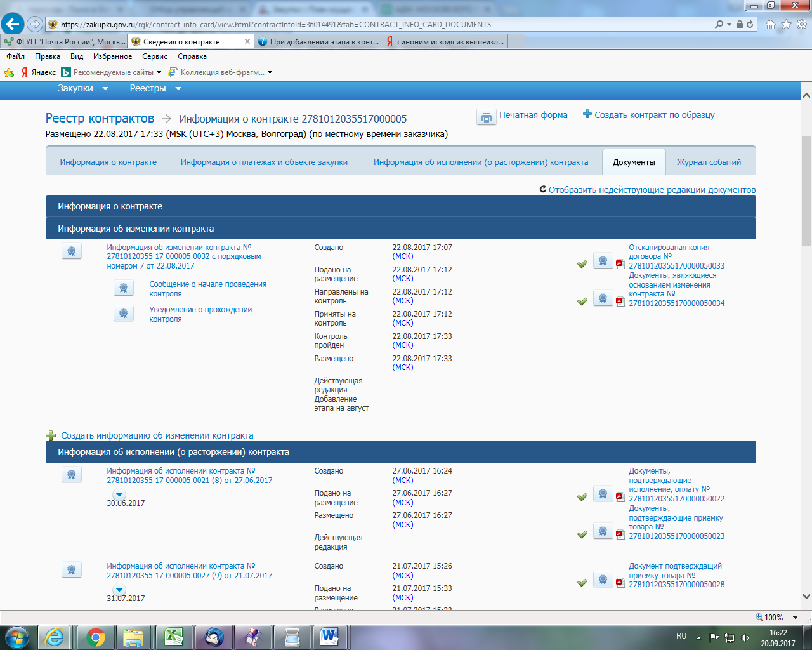Click Создать информацию об изменении контракта link
This screenshot has height=650, width=812.
tap(157, 435)
